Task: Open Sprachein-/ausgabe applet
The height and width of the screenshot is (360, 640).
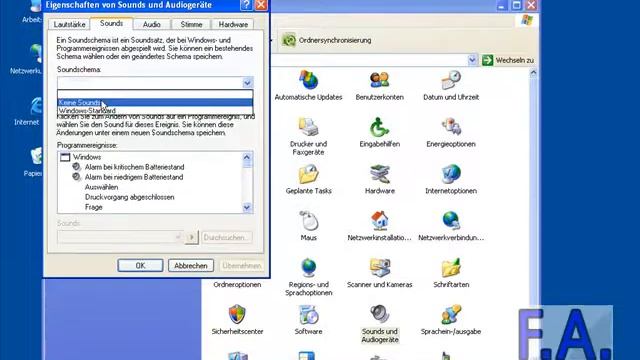Action: click(x=451, y=320)
